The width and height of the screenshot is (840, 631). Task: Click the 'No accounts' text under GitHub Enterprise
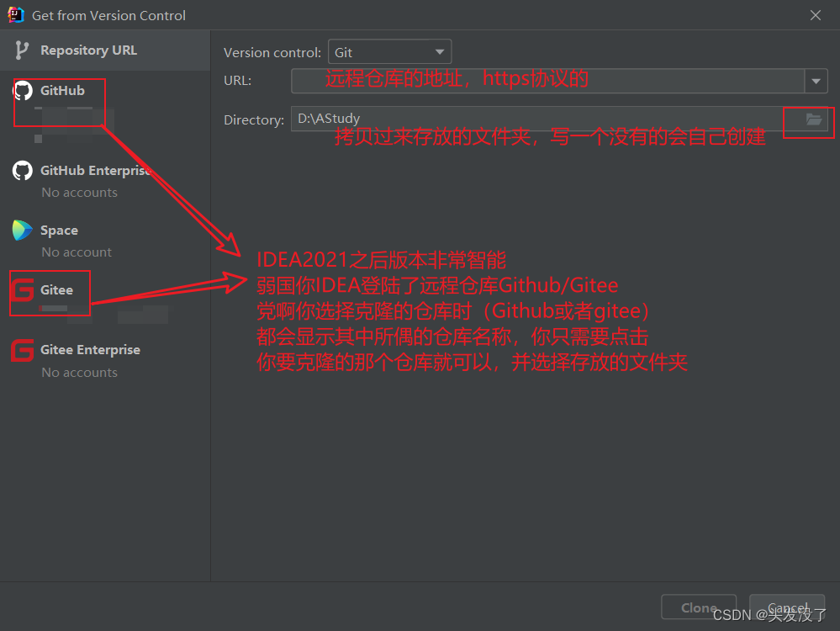[x=80, y=193]
